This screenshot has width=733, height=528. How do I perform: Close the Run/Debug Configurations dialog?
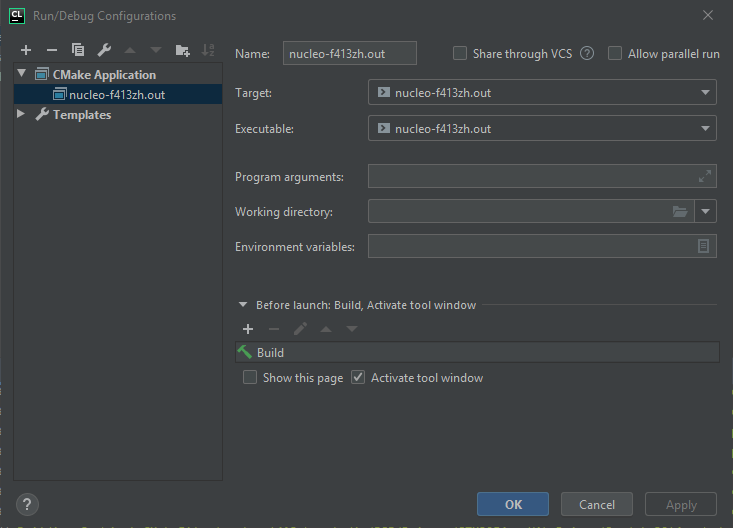tap(708, 15)
